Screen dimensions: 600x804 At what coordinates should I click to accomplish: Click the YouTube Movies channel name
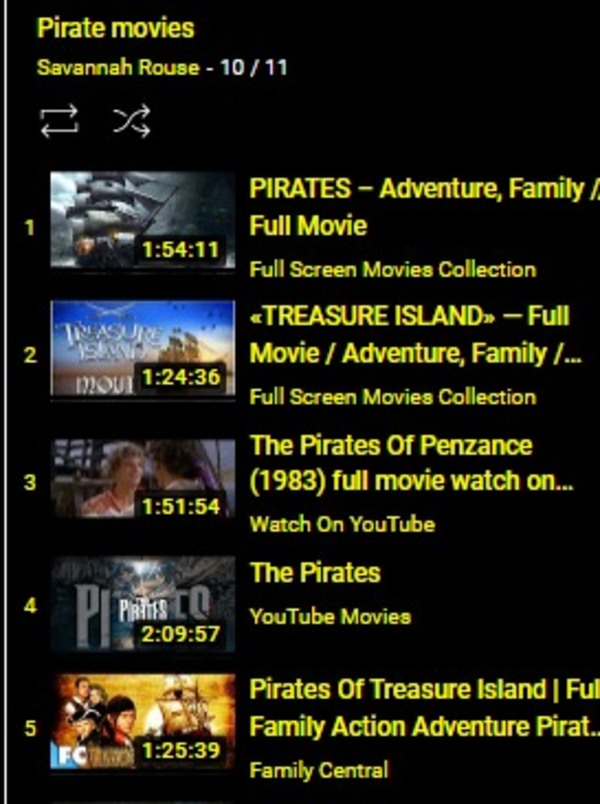tap(330, 616)
